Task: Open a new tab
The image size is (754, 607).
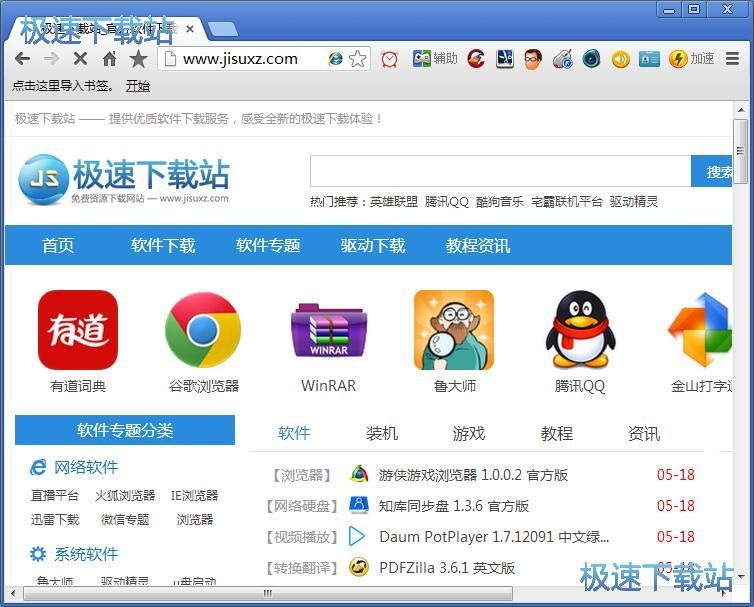Action: click(223, 29)
